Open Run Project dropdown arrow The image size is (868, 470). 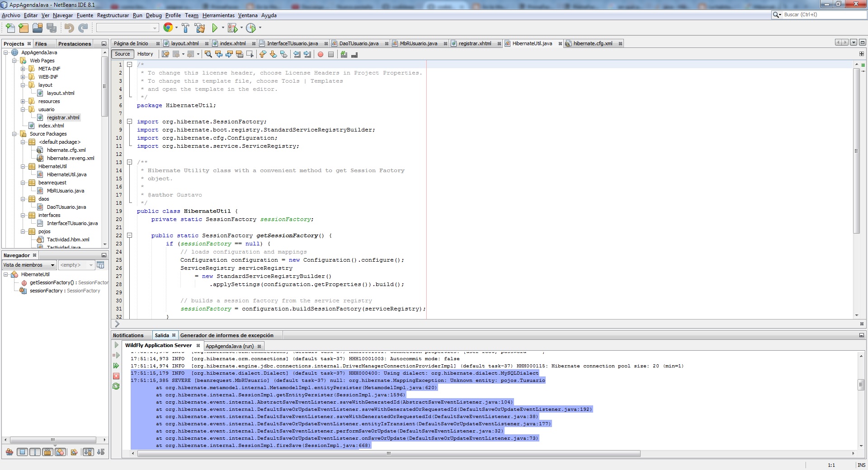pyautogui.click(x=223, y=28)
